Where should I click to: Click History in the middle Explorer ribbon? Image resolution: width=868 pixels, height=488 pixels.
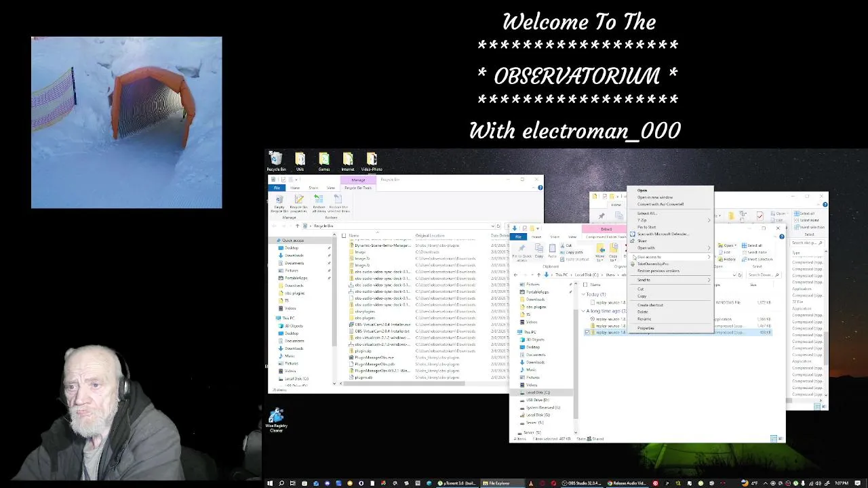726,259
